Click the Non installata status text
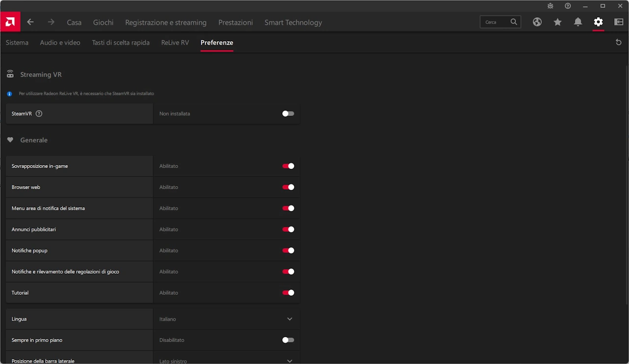The height and width of the screenshot is (364, 629). (174, 113)
